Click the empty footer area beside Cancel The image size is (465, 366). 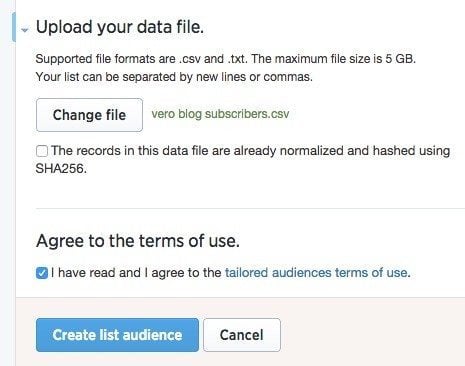pos(373,335)
